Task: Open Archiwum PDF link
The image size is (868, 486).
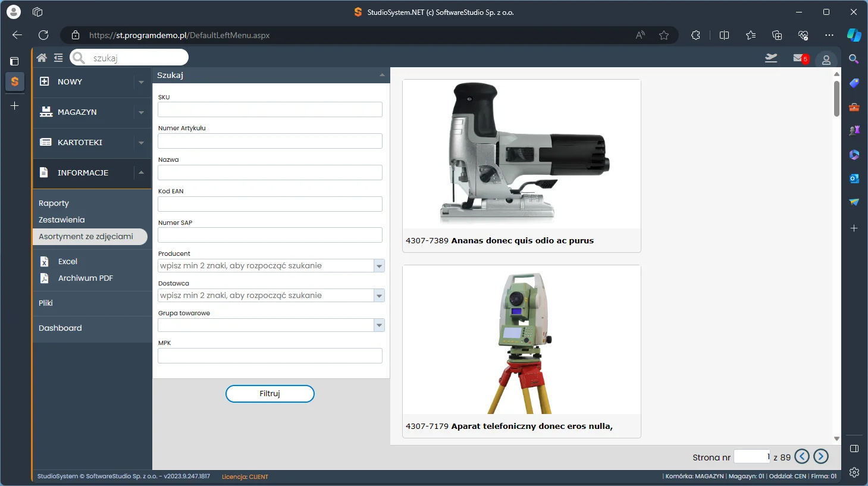Action: click(86, 278)
